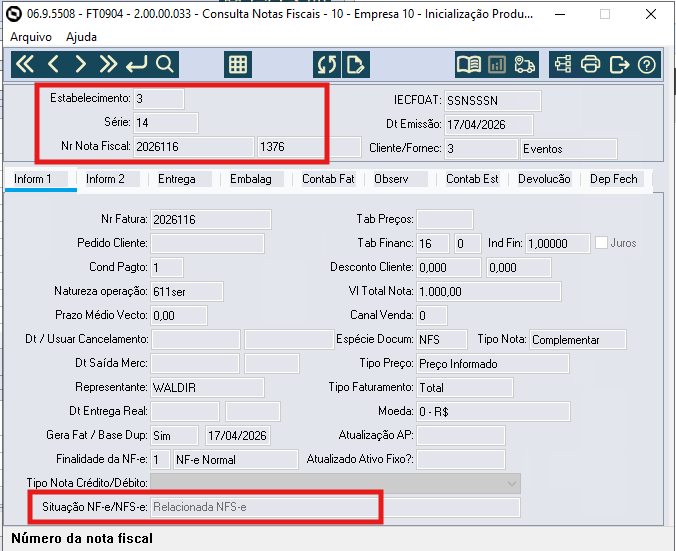Image resolution: width=676 pixels, height=551 pixels.
Task: Click the Cond Pagto field
Action: tap(167, 268)
